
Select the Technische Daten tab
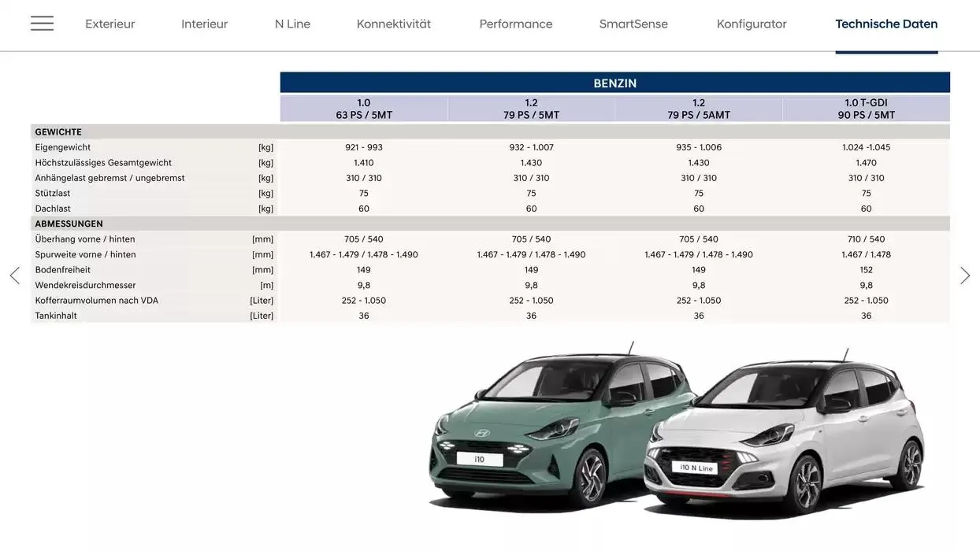tap(885, 23)
